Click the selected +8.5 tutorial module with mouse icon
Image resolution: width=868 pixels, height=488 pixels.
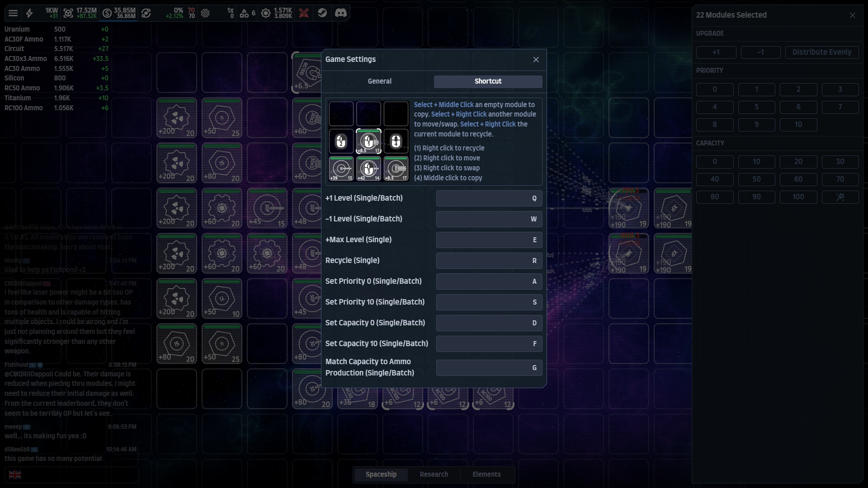click(x=368, y=141)
